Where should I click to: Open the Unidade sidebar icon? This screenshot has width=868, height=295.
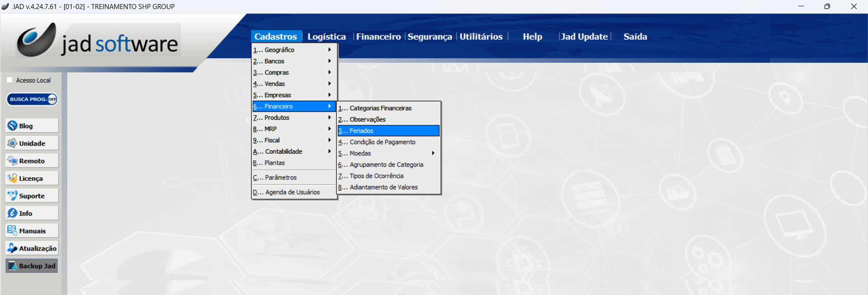(x=13, y=143)
